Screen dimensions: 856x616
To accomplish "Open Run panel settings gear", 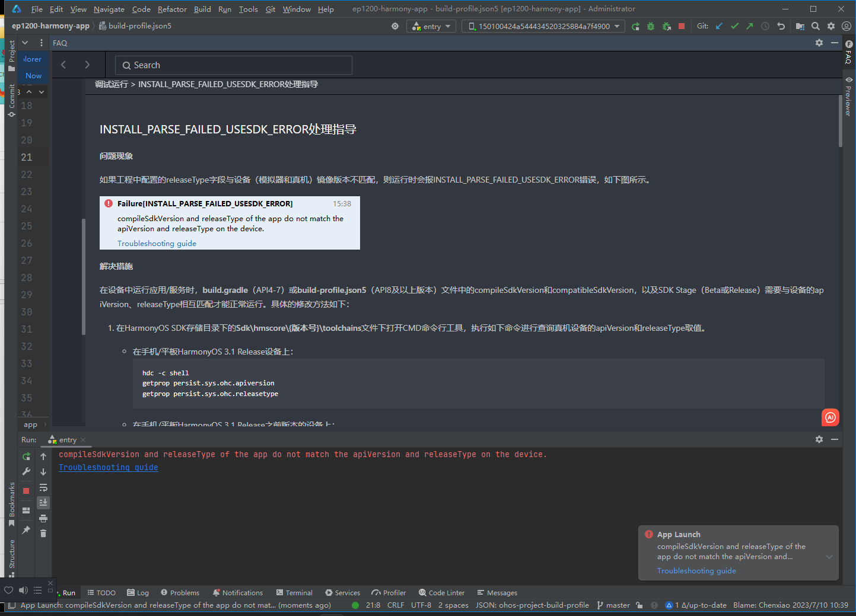I will 819,439.
